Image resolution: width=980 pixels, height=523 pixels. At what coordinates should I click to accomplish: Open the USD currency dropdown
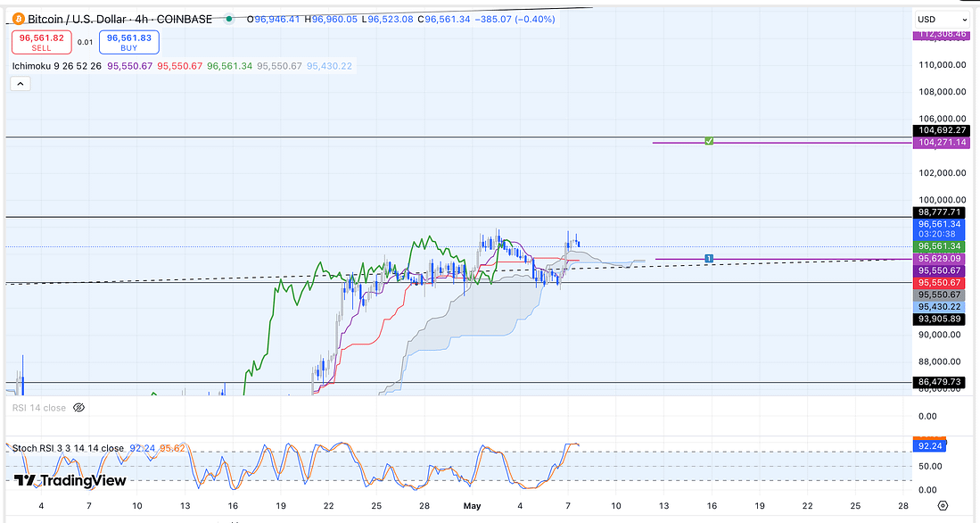[941, 19]
